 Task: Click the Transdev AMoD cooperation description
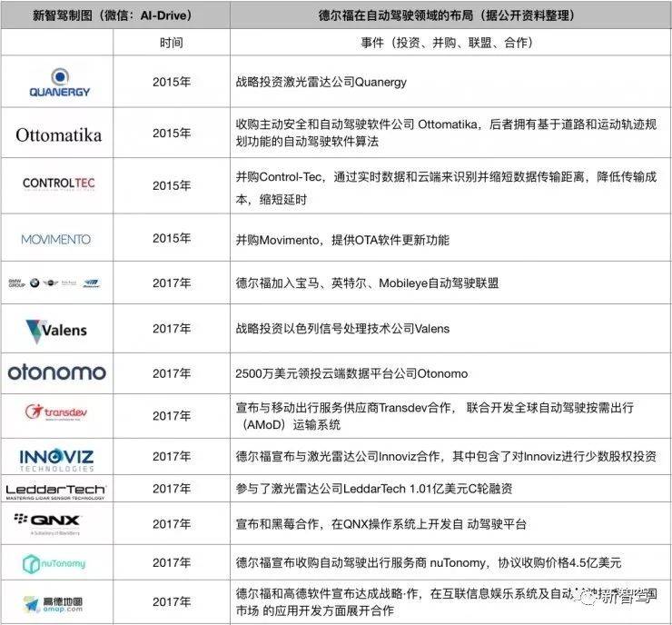(x=435, y=416)
